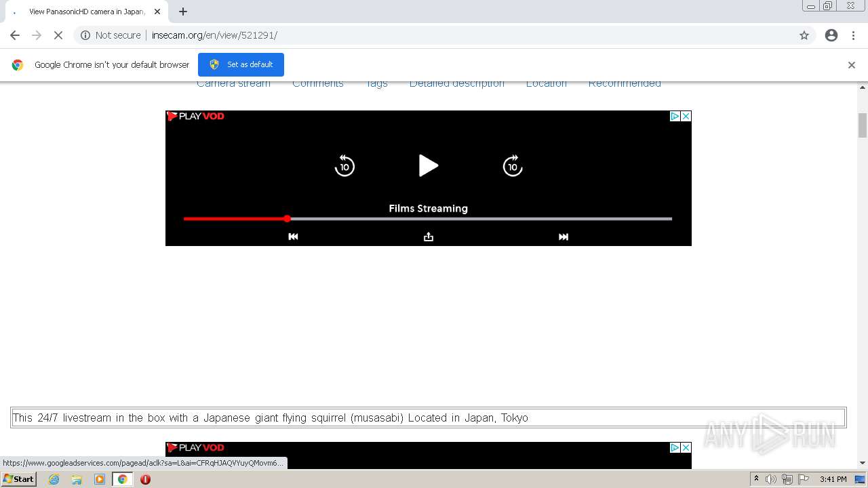Open the network status tray icon
Image resolution: width=868 pixels, height=488 pixels.
pyautogui.click(x=787, y=479)
